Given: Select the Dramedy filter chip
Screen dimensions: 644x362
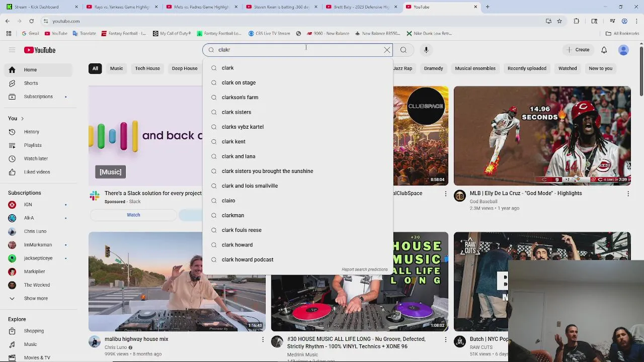Looking at the screenshot, I should point(434,68).
